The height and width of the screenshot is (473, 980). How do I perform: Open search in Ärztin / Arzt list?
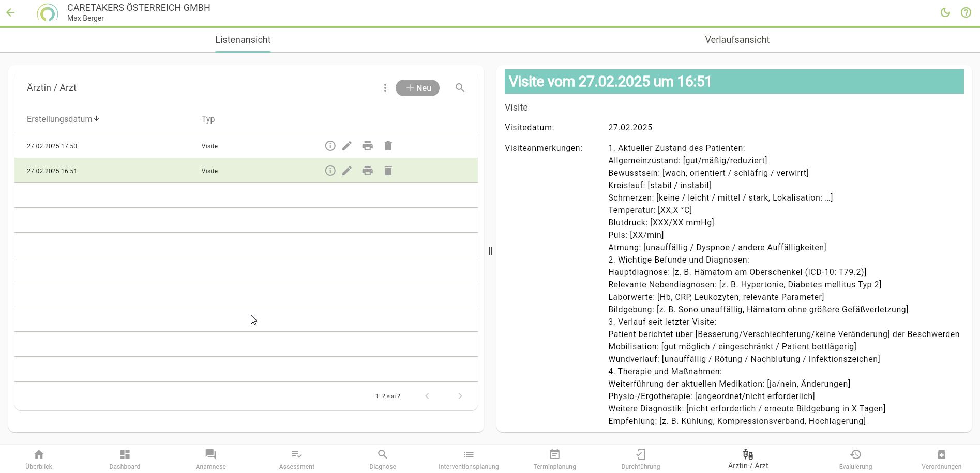[x=460, y=88]
